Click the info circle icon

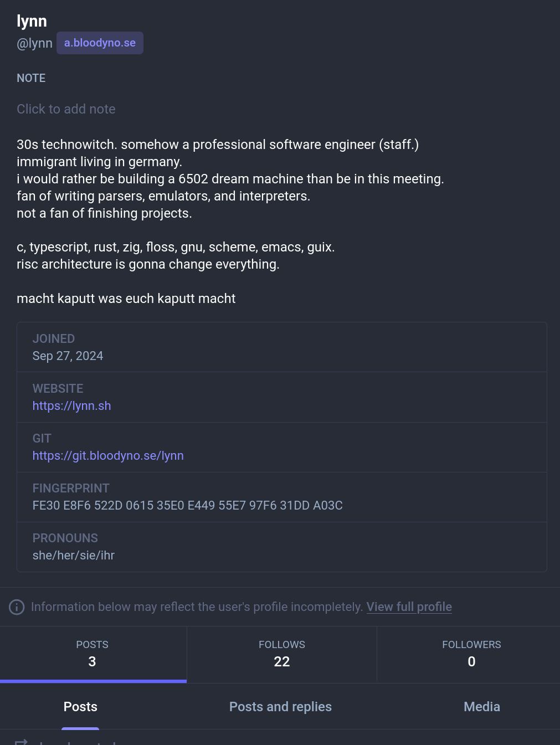(x=17, y=607)
